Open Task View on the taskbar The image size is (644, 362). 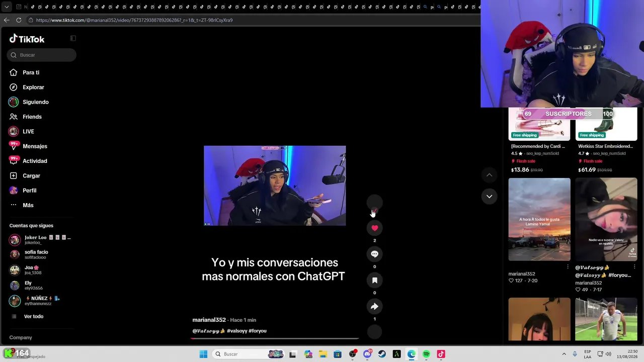click(293, 354)
